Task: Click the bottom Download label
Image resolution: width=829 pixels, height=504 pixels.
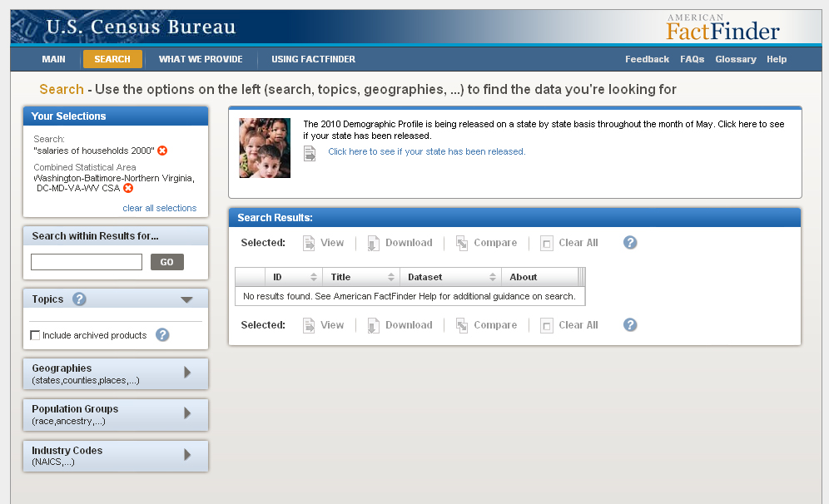Action: (409, 325)
